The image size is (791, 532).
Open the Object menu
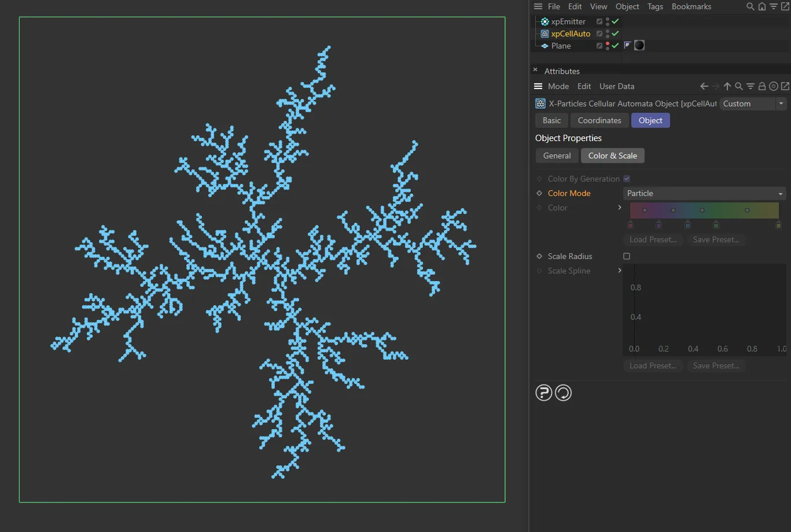tap(627, 6)
